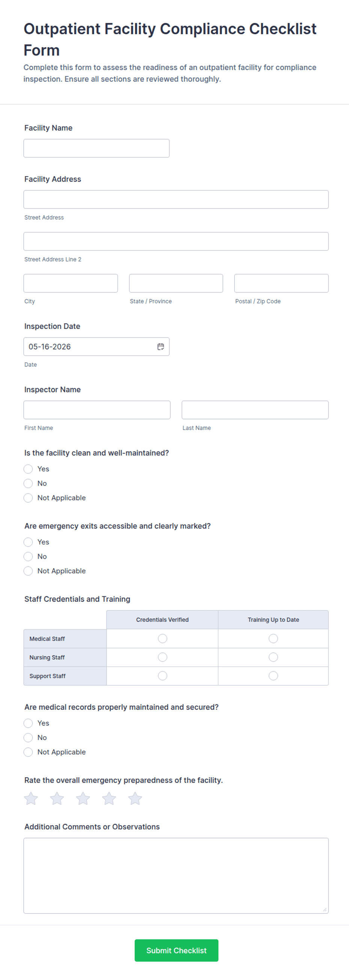Focus the Facility Name field
The image size is (349, 980).
[96, 148]
